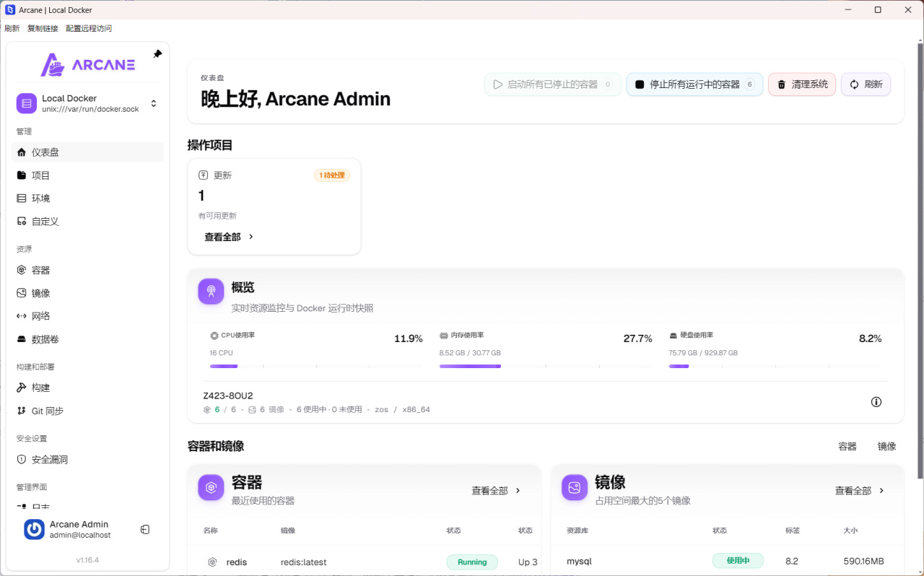
Task: Open 容器 in the sidebar
Action: [87, 270]
